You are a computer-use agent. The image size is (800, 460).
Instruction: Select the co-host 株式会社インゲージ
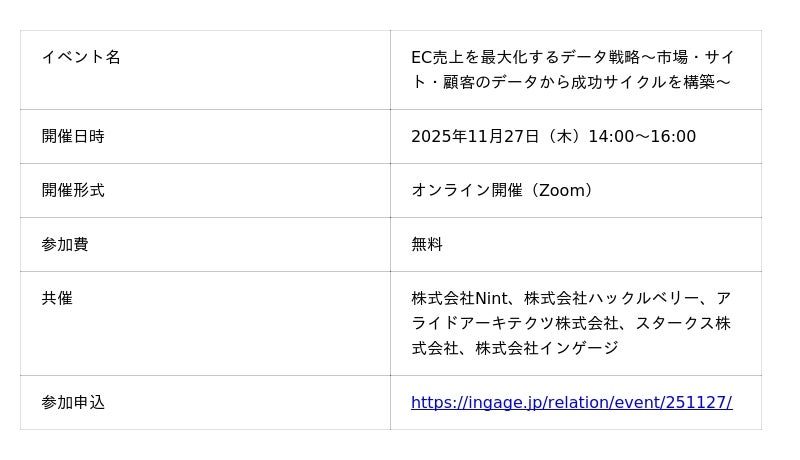547,348
